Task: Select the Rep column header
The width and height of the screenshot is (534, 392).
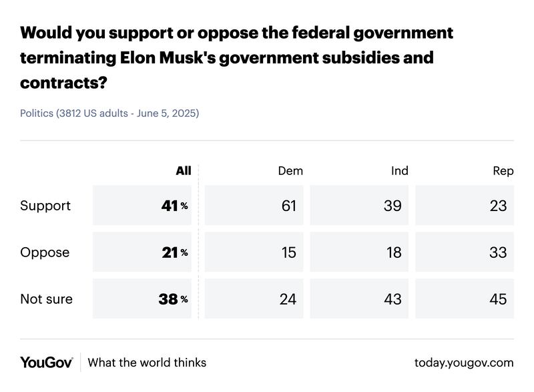Action: [x=503, y=171]
